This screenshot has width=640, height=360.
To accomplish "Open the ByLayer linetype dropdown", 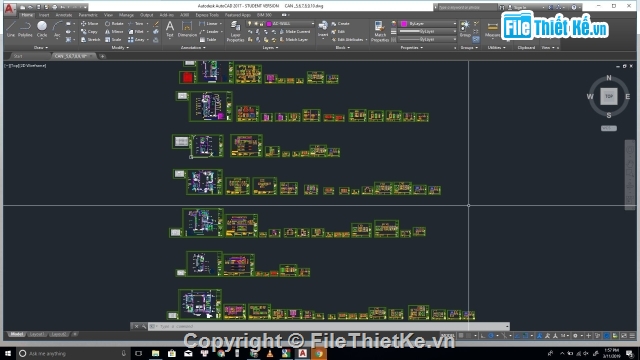I will [428, 40].
